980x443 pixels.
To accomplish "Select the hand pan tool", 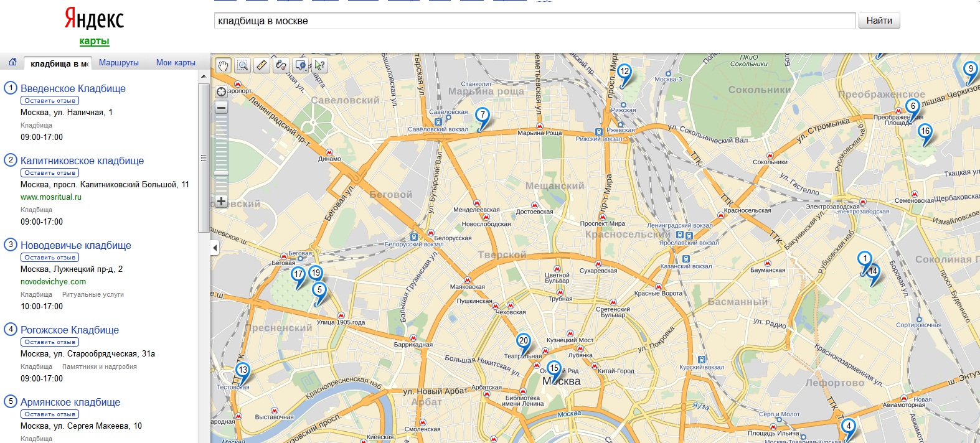I will pyautogui.click(x=223, y=65).
